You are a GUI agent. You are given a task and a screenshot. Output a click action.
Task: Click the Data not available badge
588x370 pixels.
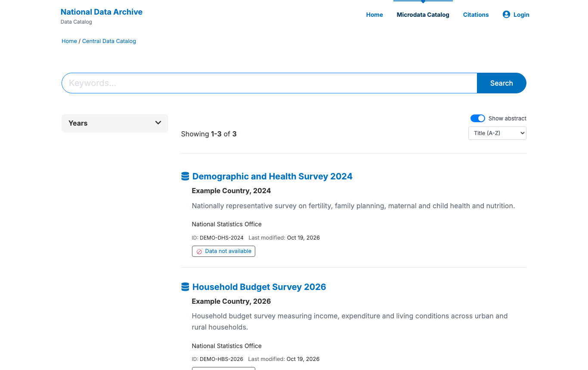(223, 251)
